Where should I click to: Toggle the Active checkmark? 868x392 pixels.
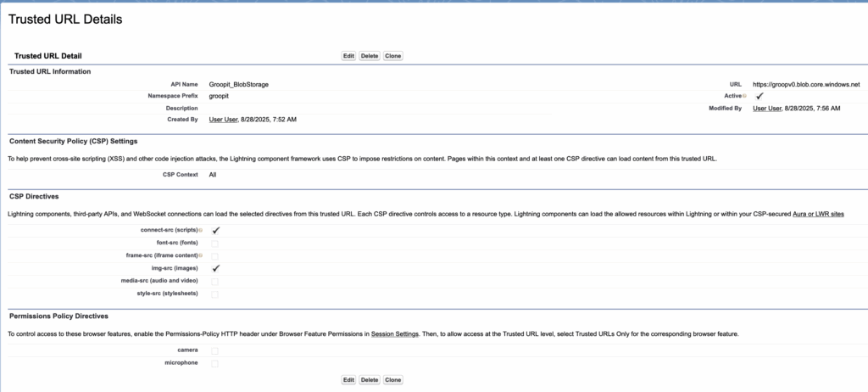click(759, 97)
